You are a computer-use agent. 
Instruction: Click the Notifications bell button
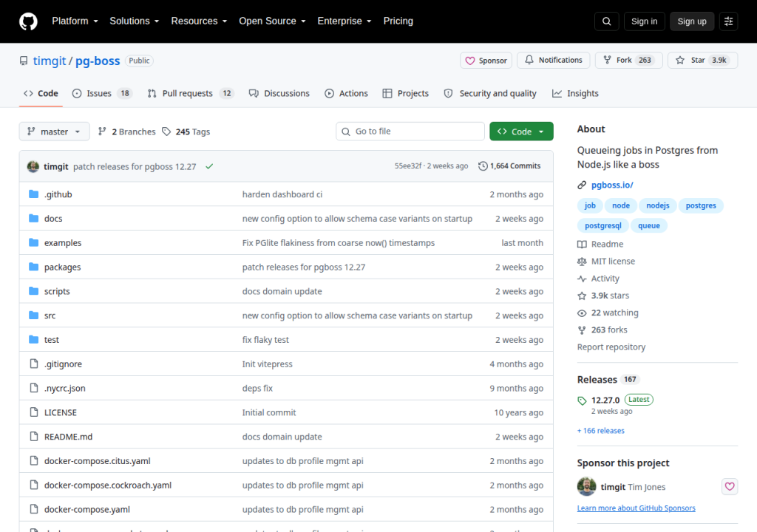(553, 60)
